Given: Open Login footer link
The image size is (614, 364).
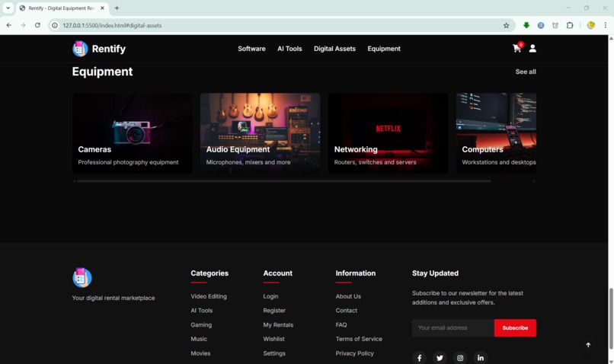Looking at the screenshot, I should (x=270, y=296).
